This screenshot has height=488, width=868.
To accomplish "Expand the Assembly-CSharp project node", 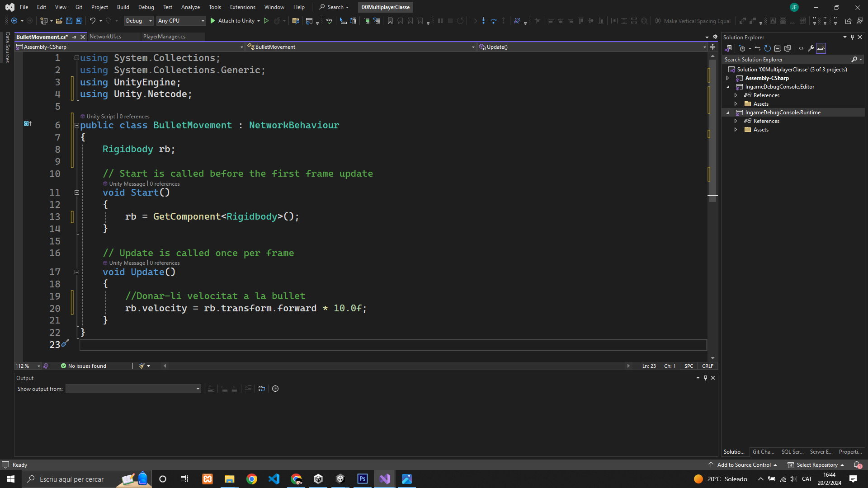I will click(728, 78).
